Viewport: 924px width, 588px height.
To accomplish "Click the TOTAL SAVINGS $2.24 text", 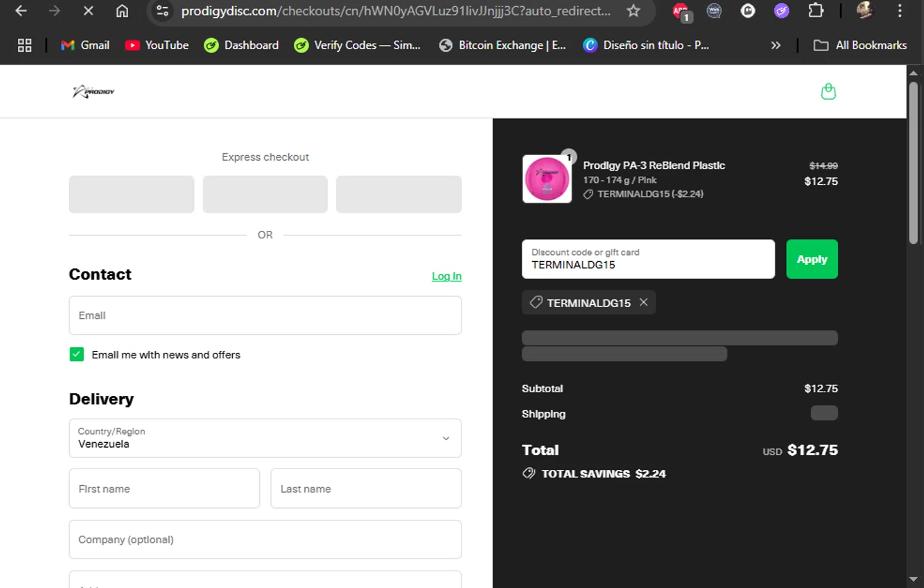I will [x=604, y=473].
